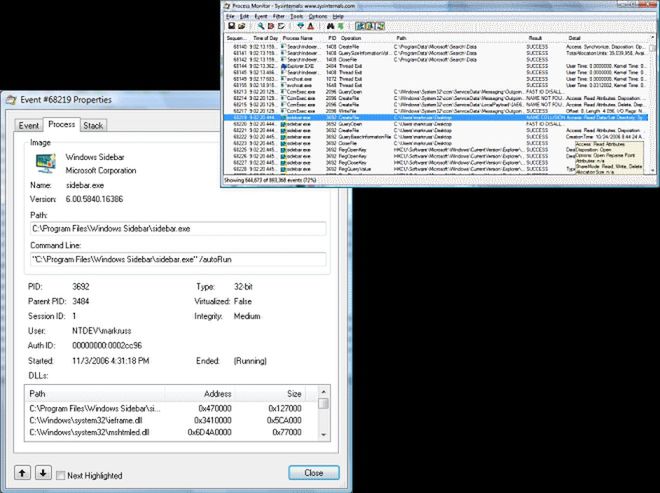Click the green Jump To icon in toolbar
660x493 pixels.
(x=341, y=26)
